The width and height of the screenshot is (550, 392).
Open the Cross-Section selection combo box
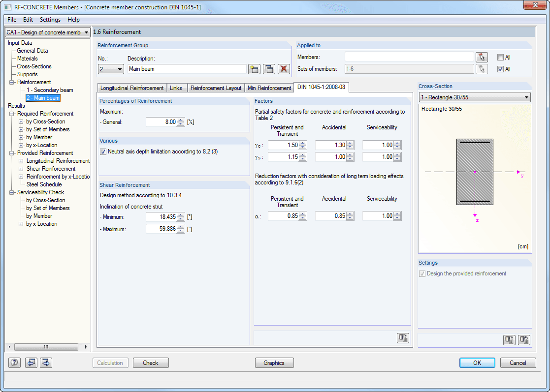click(526, 97)
